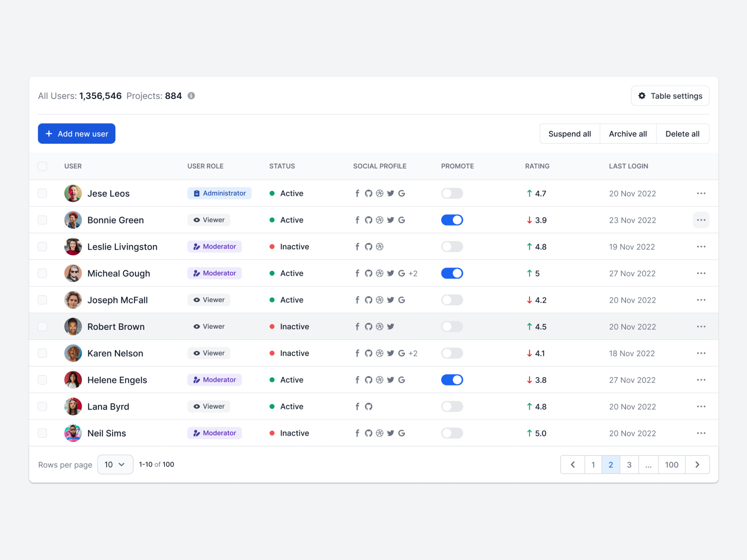Image resolution: width=747 pixels, height=560 pixels.
Task: Click Joseph McFall's Twitter icon
Action: pyautogui.click(x=391, y=300)
